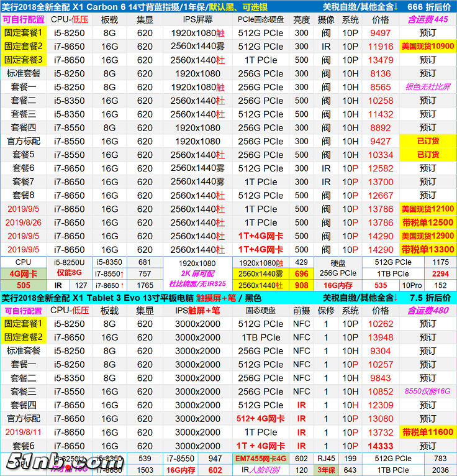This screenshot has width=457, height=476.
Task: Click the IPS触屏+笔 column header
Action: [197, 311]
